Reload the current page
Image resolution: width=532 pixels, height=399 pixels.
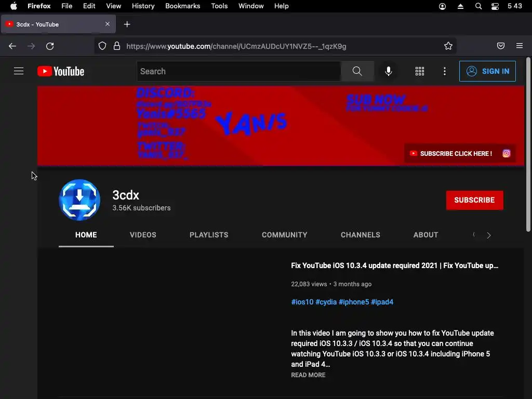(x=50, y=46)
